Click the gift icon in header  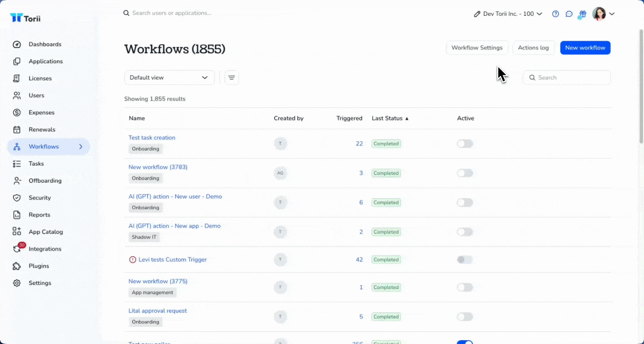[582, 14]
